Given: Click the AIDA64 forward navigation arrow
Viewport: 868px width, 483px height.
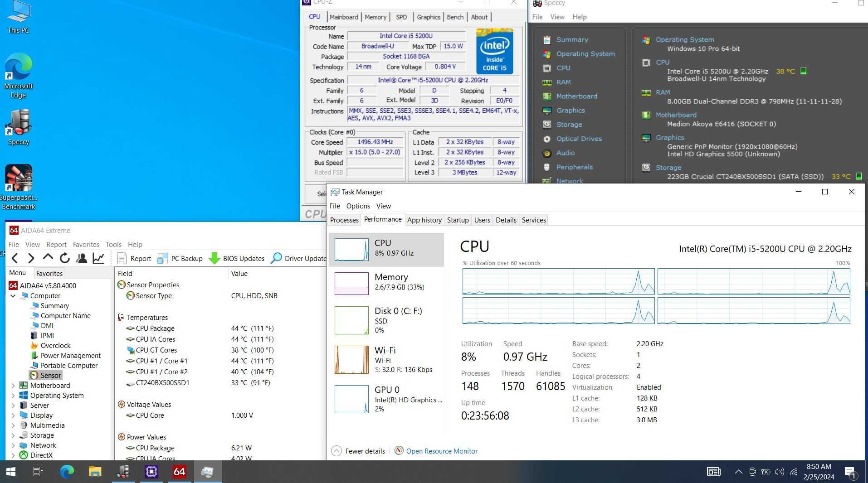Looking at the screenshot, I should [x=31, y=258].
